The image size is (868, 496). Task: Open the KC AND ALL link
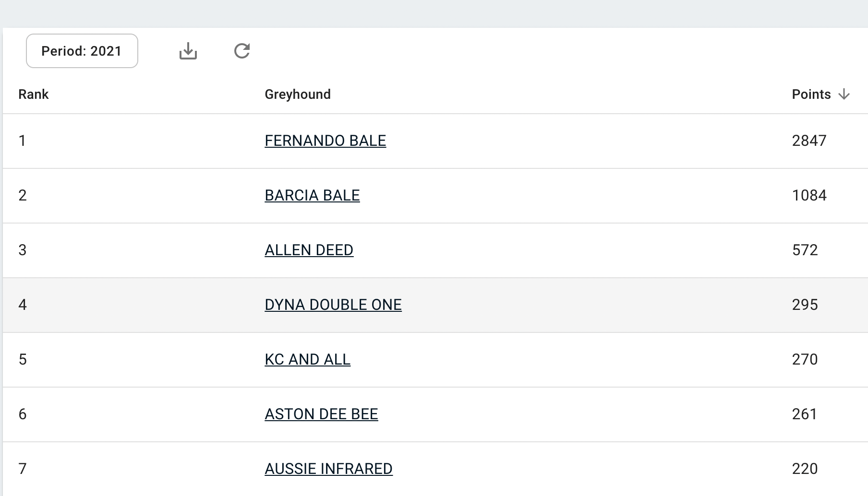308,359
